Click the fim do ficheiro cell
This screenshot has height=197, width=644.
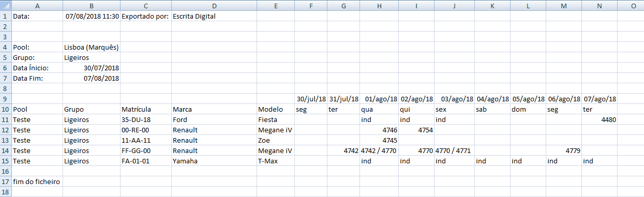coord(37,181)
